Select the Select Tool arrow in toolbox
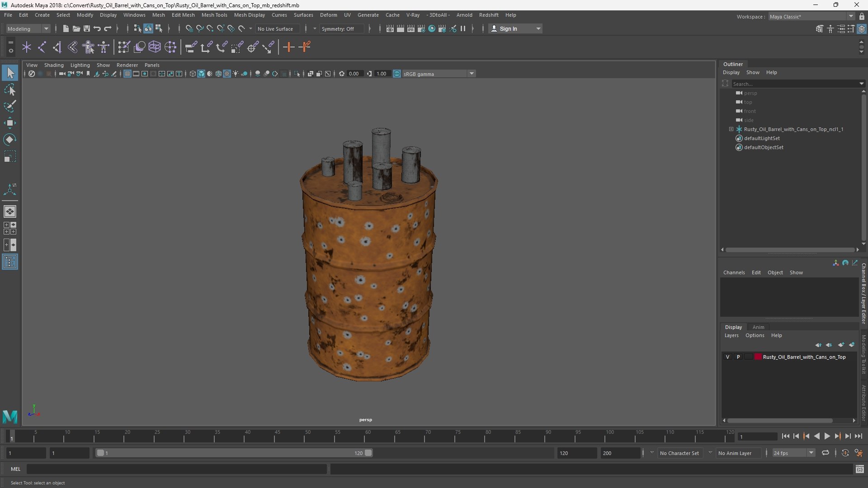Screen dimensions: 868x488 coord(10,73)
